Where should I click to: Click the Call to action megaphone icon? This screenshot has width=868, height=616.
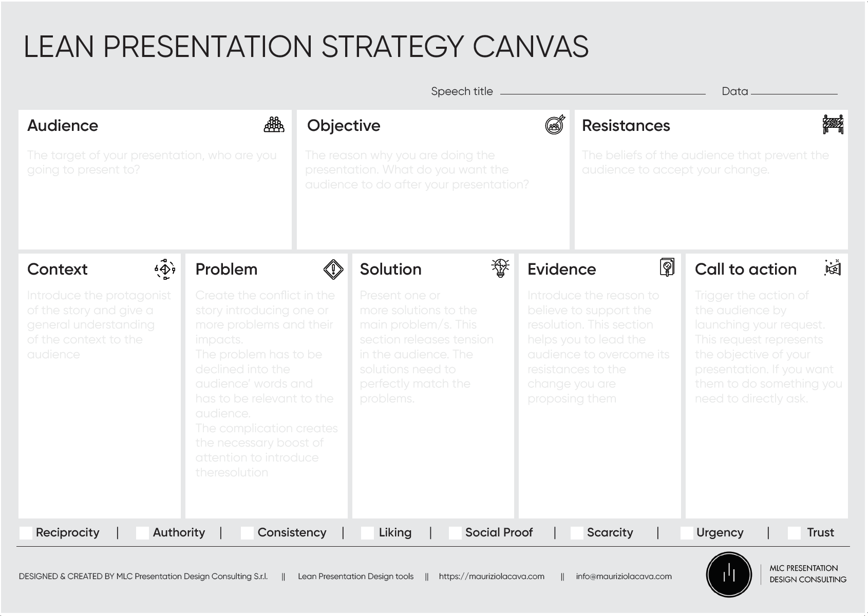[833, 268]
